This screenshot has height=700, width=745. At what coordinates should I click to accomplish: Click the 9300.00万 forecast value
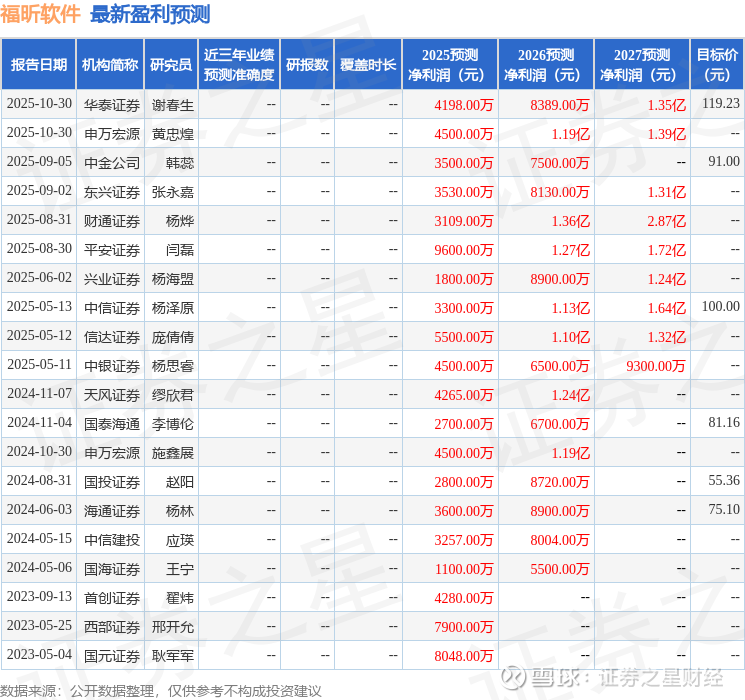pyautogui.click(x=656, y=366)
